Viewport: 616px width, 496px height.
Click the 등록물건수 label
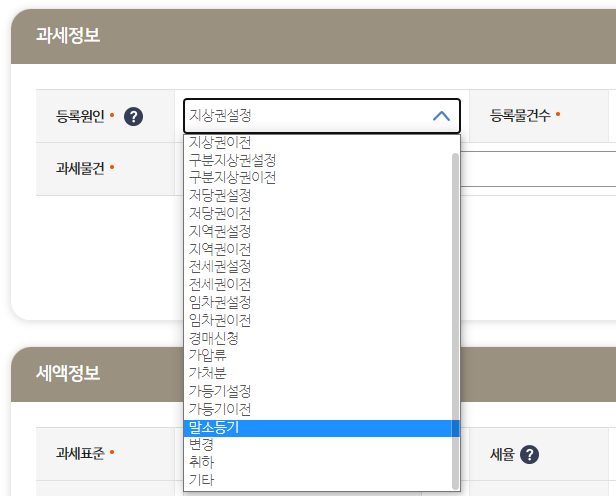click(520, 116)
